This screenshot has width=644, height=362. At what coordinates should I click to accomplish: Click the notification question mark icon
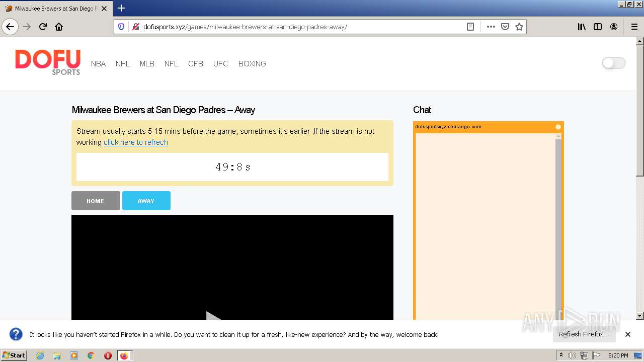coord(16,334)
